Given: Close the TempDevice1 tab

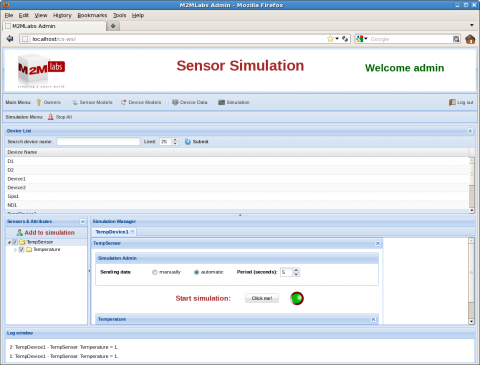Looking at the screenshot, I should click(x=132, y=231).
